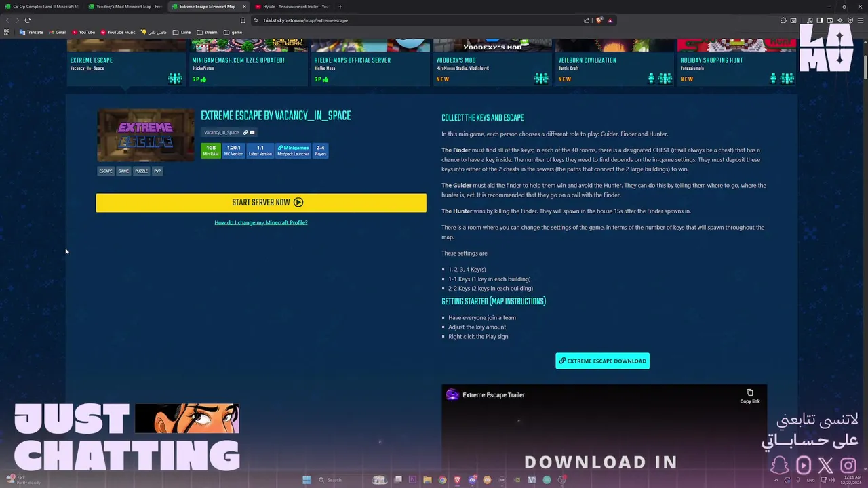Open How do I change my Minecraft Profile link
868x488 pixels.
pyautogui.click(x=261, y=222)
